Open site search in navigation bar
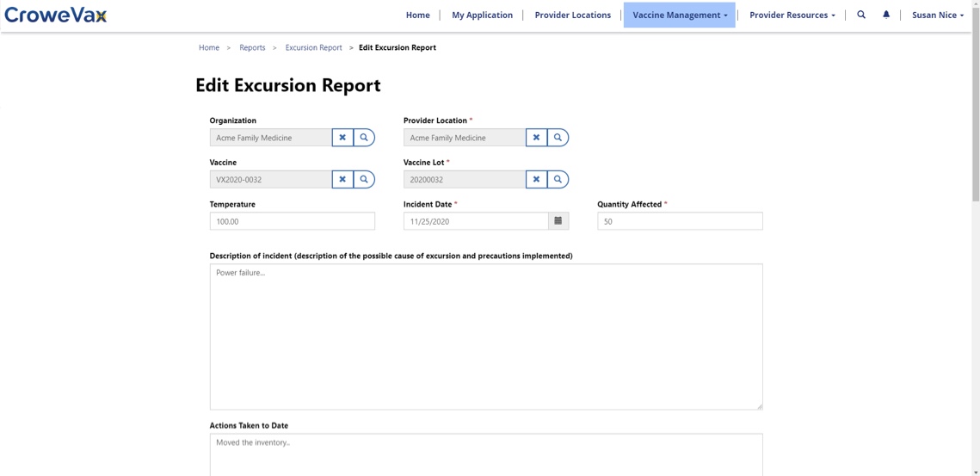This screenshot has height=476, width=980. [861, 15]
